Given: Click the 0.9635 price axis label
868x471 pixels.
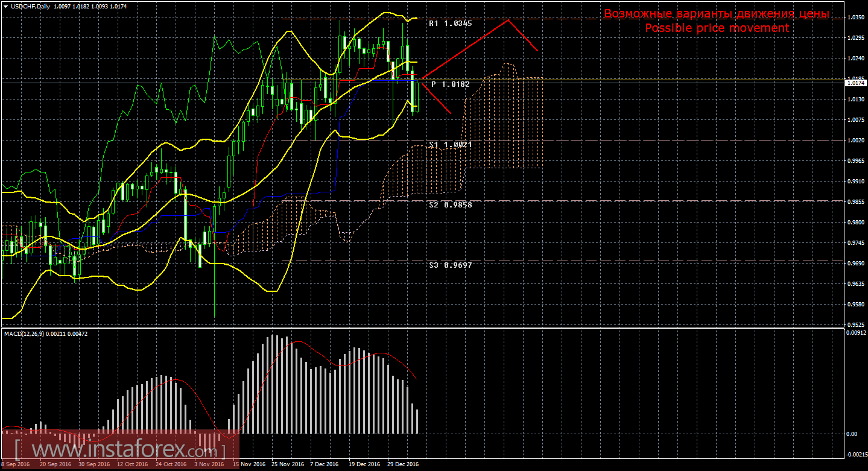Looking at the screenshot, I should coord(856,284).
